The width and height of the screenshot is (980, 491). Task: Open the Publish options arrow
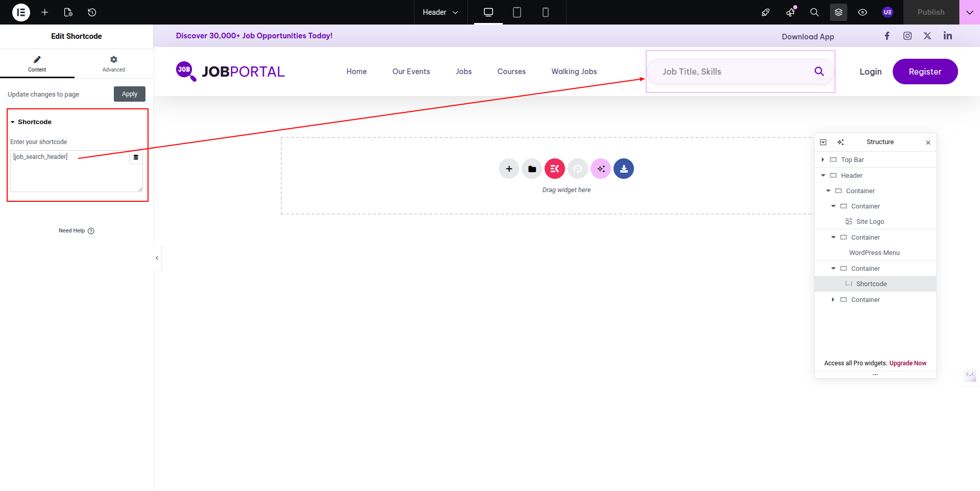pos(969,12)
